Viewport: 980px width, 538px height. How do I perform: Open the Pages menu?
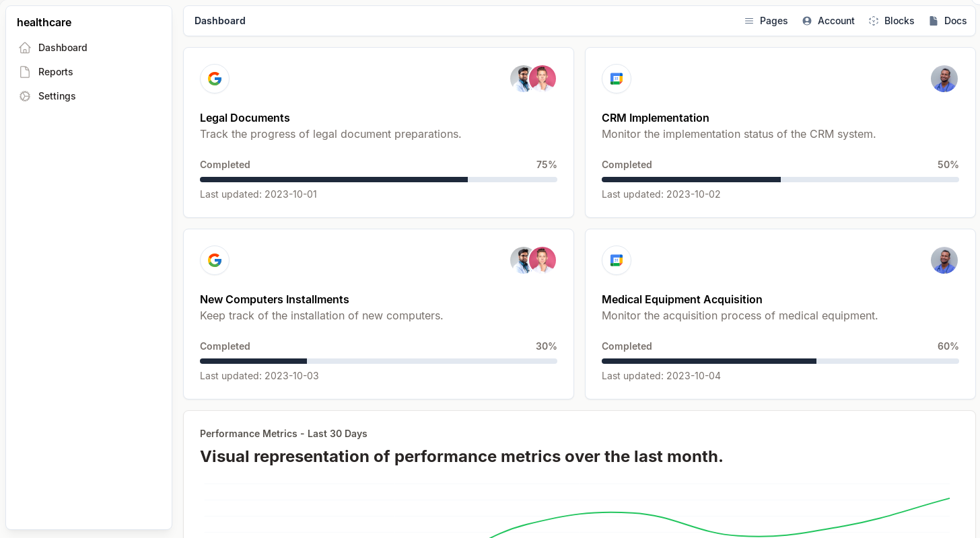pos(766,21)
